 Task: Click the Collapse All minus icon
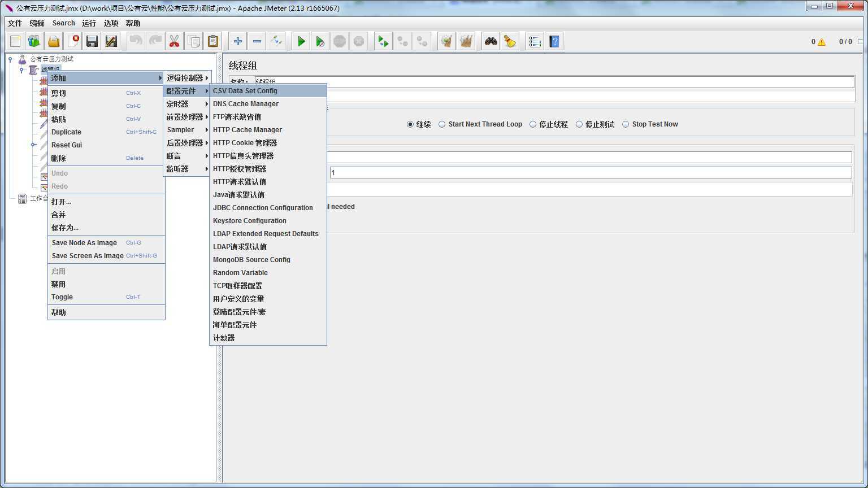(257, 41)
